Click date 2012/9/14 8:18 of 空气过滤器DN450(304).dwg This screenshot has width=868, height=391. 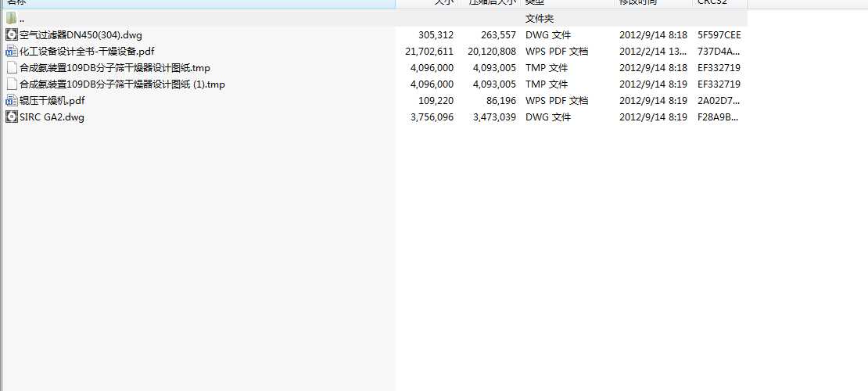(x=653, y=35)
